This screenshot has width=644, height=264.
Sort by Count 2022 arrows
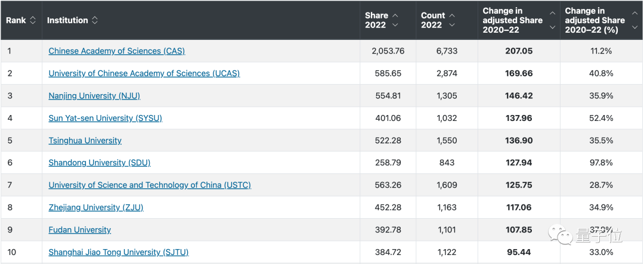tap(452, 20)
